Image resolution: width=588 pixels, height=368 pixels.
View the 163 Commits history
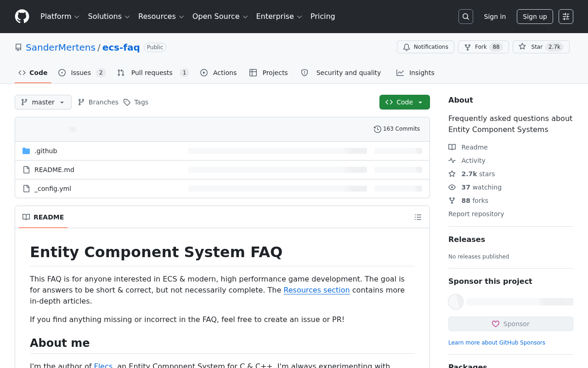[x=397, y=129]
